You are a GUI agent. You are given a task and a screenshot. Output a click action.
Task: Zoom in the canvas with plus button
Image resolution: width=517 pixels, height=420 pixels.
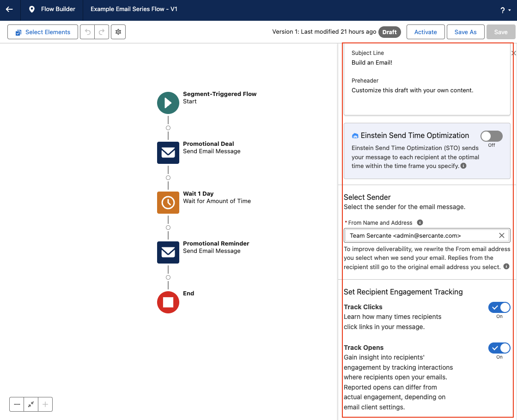coord(45,404)
